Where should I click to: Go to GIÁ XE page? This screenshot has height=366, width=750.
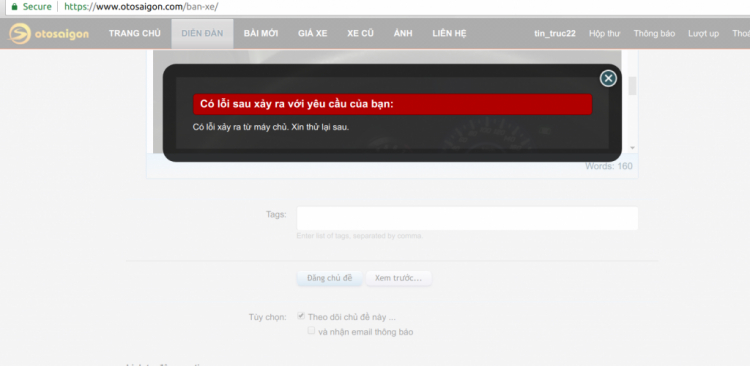pyautogui.click(x=312, y=33)
